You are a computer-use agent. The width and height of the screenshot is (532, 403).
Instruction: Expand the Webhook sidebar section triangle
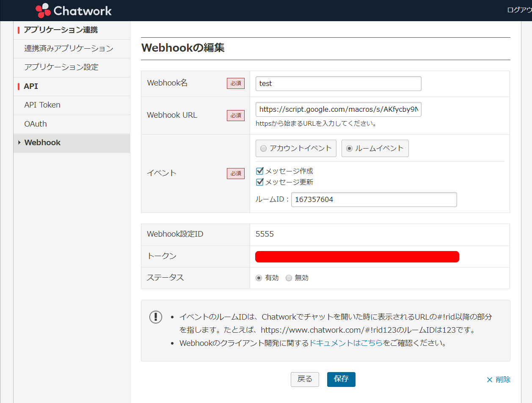coord(19,142)
